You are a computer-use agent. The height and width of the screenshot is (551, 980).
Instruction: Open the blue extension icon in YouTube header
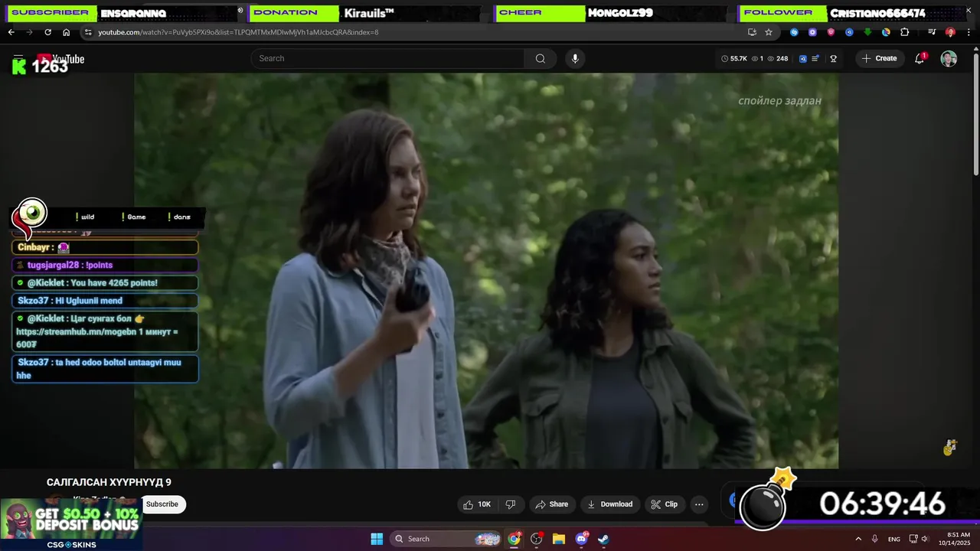coord(803,58)
